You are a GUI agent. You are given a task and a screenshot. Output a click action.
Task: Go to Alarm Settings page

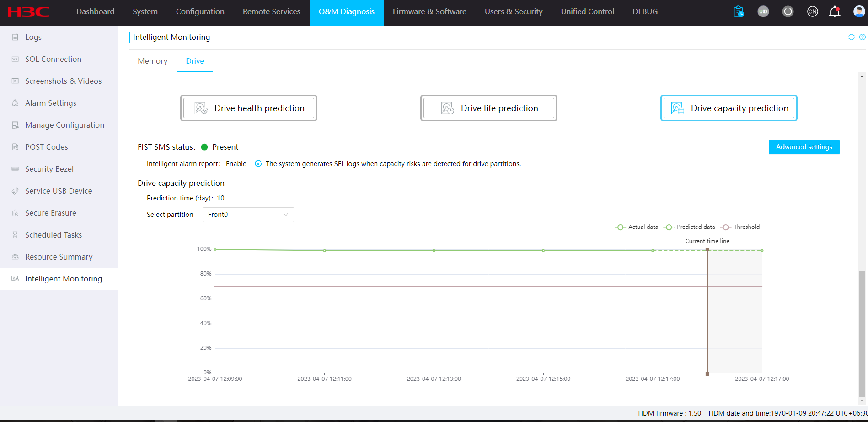point(51,103)
